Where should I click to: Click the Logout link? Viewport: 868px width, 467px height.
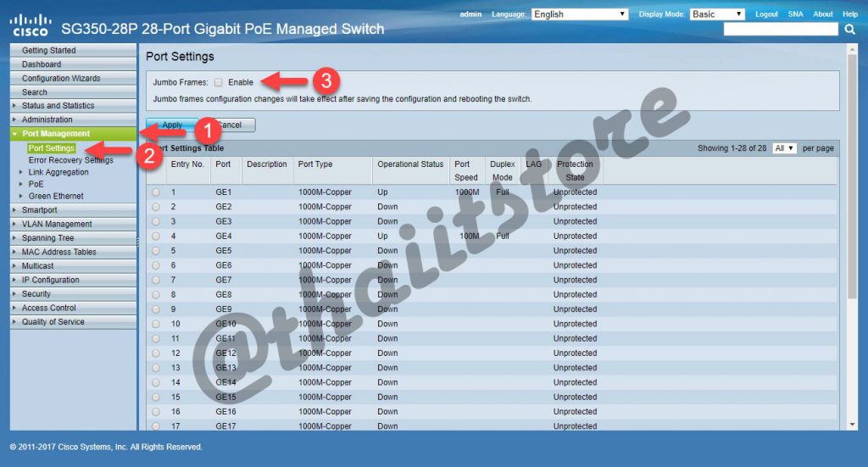pos(766,14)
